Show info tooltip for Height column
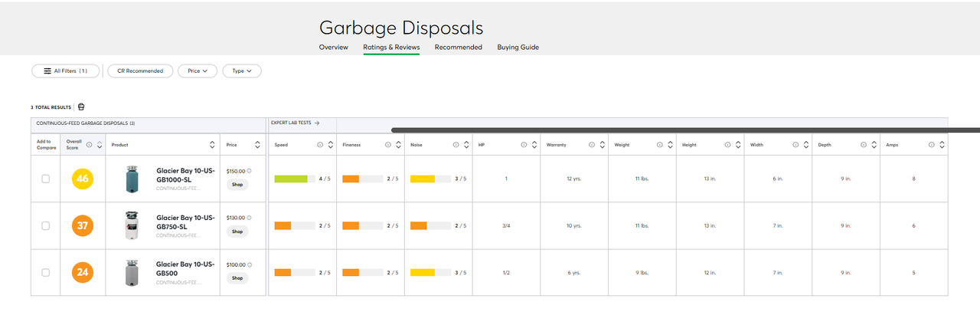 (728, 144)
